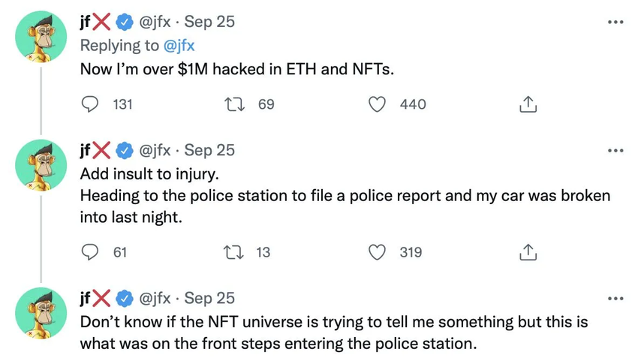Open more options on the NFT universe tweet
The image size is (638, 364).
[x=615, y=299]
